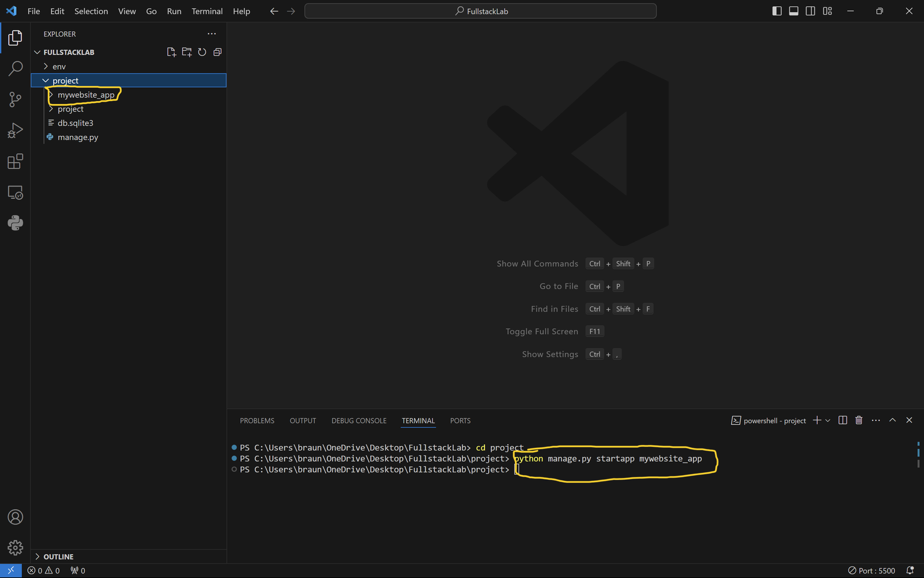Viewport: 924px width, 578px height.
Task: Open the new terminal launch profile dropdown
Action: click(828, 420)
